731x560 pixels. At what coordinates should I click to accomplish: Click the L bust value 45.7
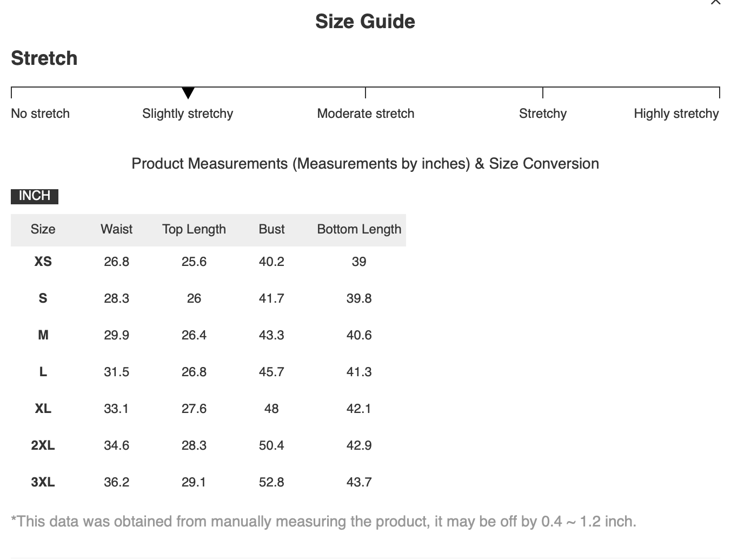(271, 372)
